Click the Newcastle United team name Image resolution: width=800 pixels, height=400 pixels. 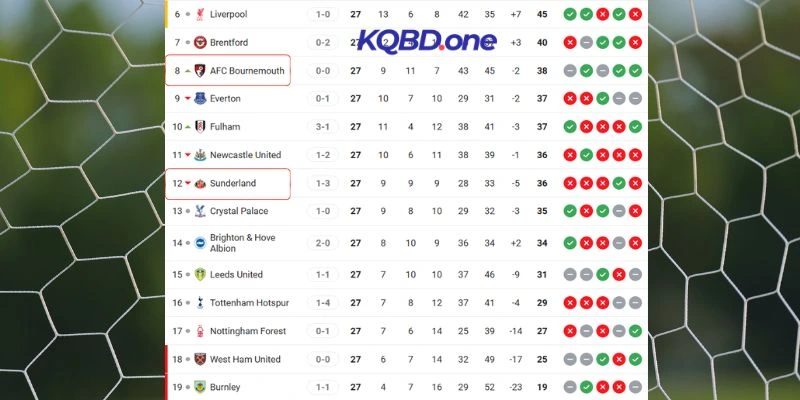[x=245, y=156]
